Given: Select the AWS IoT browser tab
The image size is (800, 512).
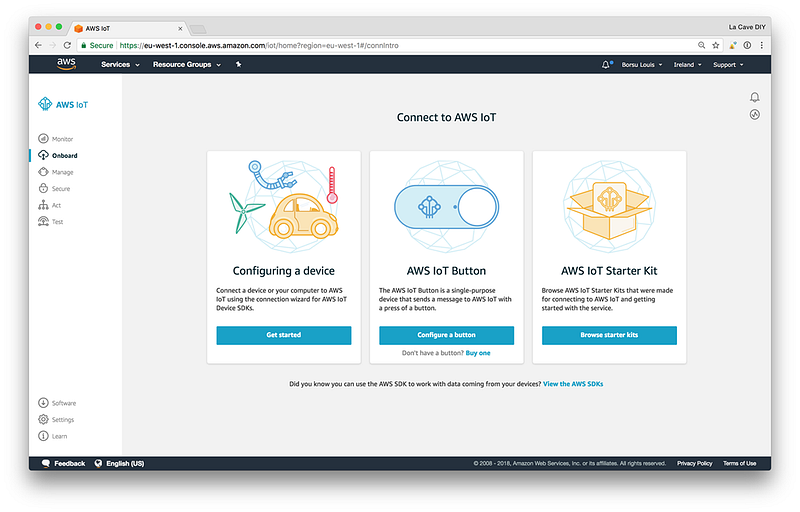Looking at the screenshot, I should click(128, 29).
